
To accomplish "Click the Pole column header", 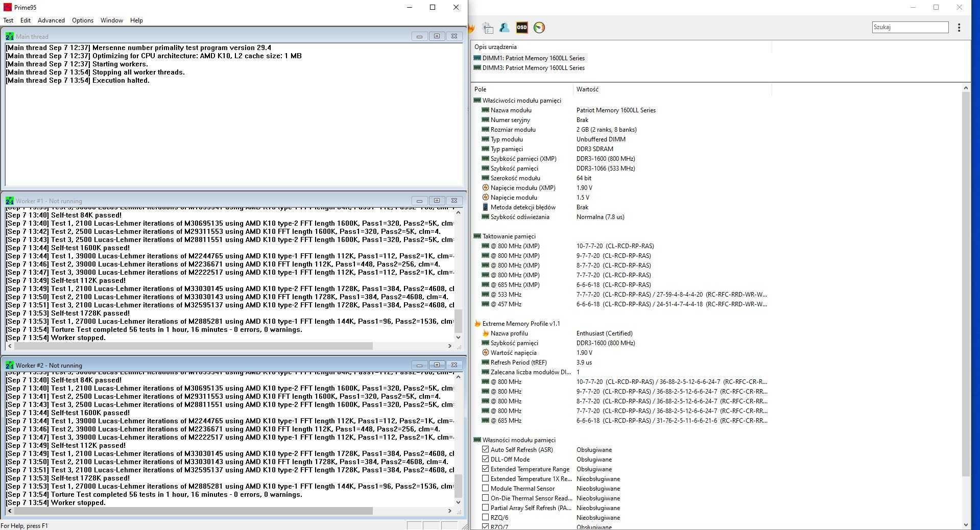I will (x=521, y=89).
